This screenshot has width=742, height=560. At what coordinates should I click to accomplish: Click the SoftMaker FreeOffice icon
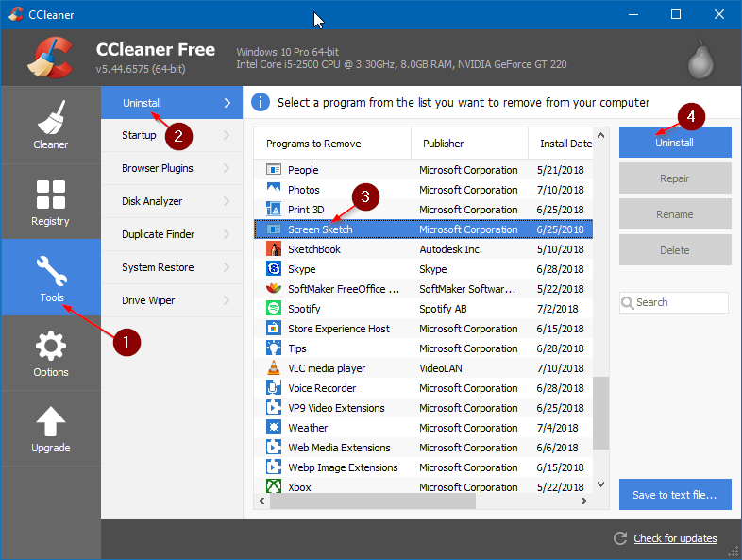tap(274, 289)
